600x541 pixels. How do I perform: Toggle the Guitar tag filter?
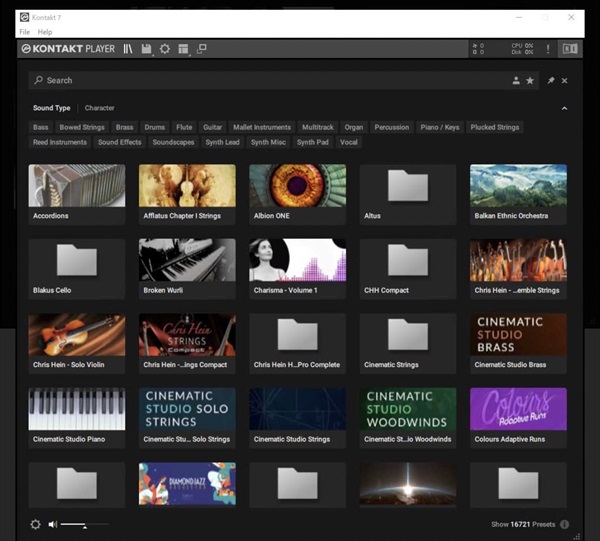pos(212,127)
